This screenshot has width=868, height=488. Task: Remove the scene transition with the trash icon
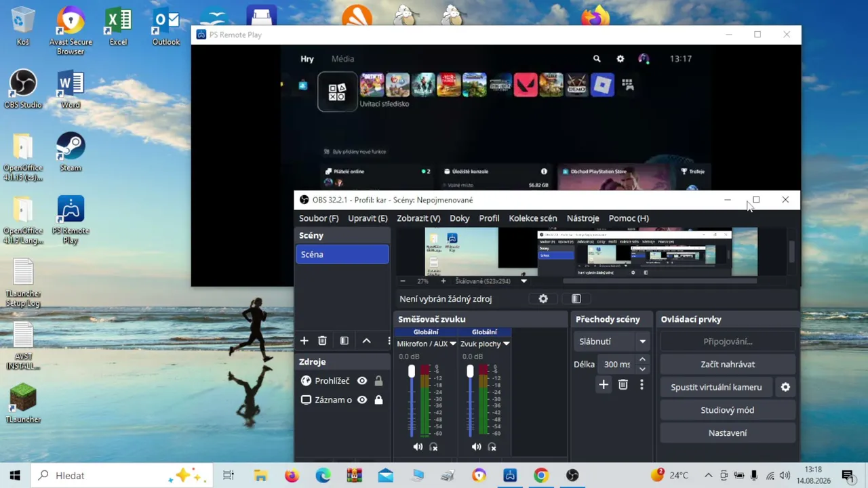click(x=623, y=385)
